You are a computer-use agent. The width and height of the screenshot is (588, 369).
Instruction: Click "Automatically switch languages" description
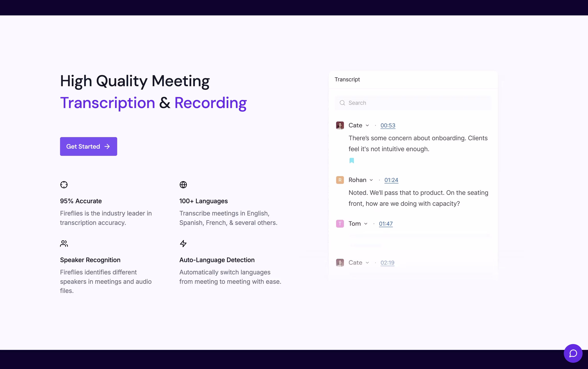(x=230, y=277)
